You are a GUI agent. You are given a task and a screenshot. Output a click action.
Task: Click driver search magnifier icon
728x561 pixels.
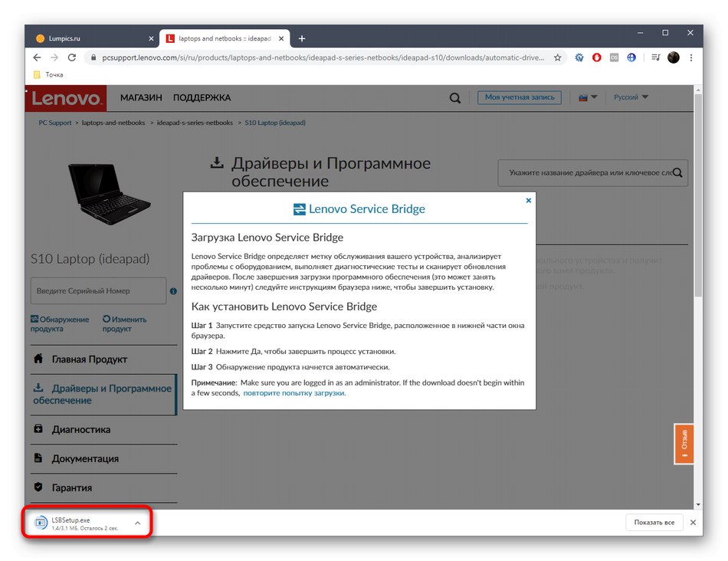[x=677, y=172]
